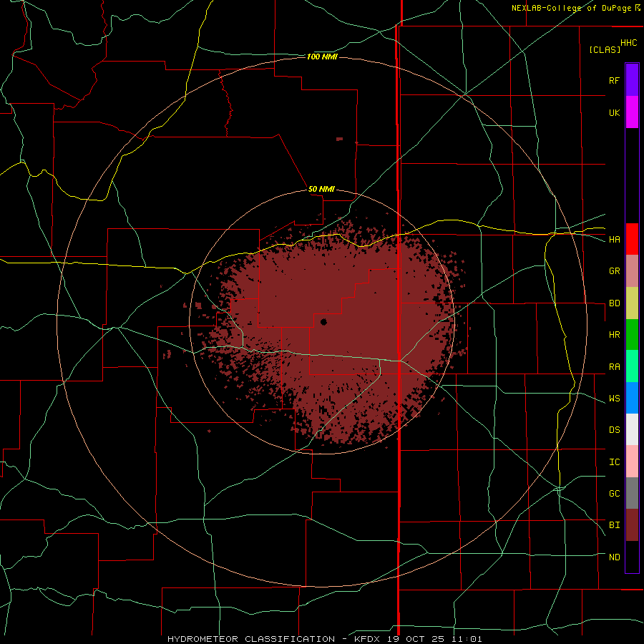Click the 'BI' legend label
The width and height of the screenshot is (644, 644).
614,525
